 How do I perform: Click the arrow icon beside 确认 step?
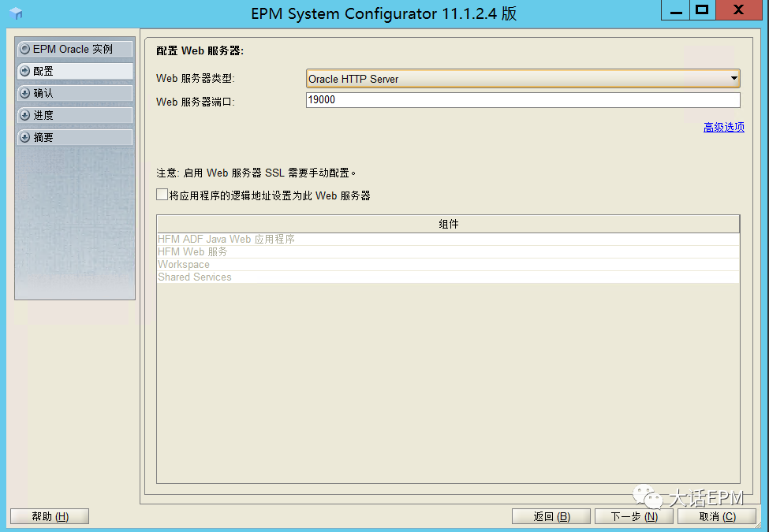(x=24, y=93)
